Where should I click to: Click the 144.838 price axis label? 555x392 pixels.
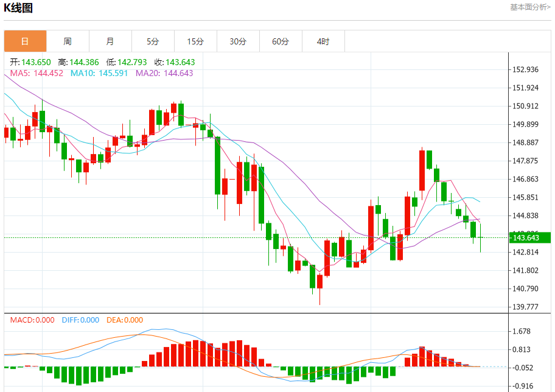coord(526,215)
